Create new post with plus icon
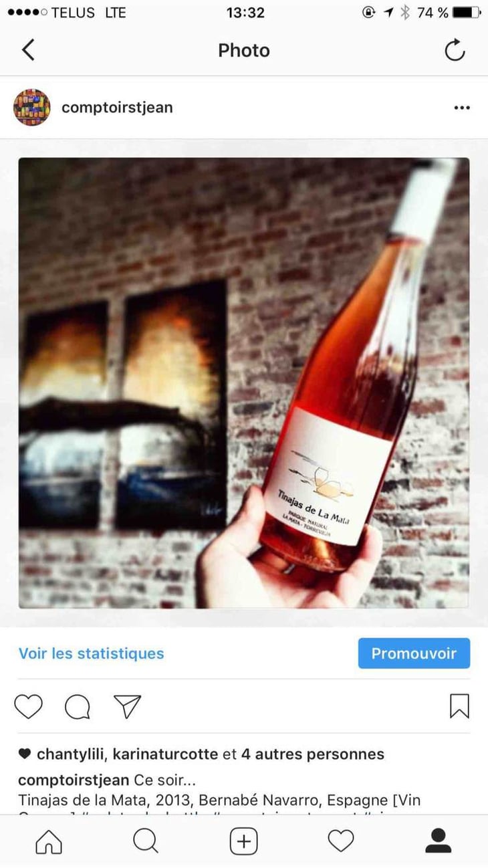 (x=244, y=841)
